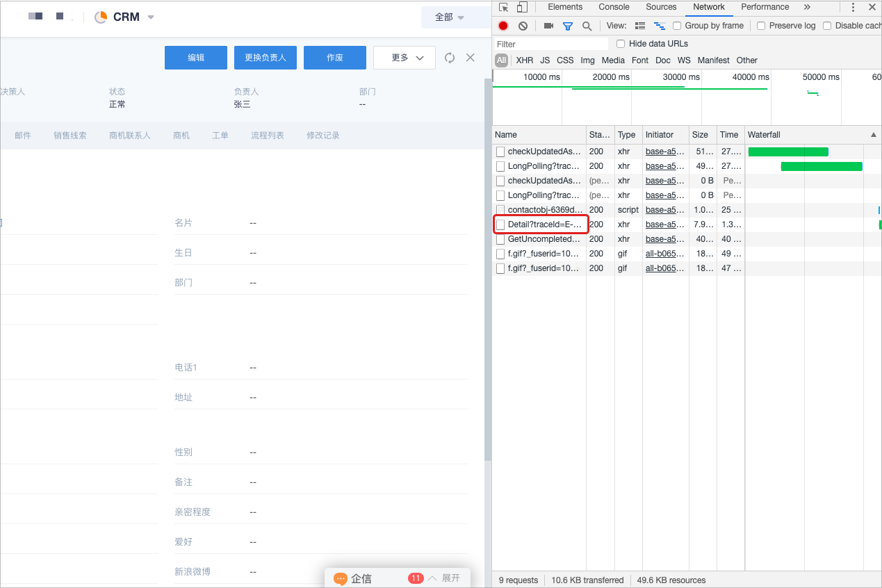
Task: Click the 更换负责人 button
Action: click(266, 58)
